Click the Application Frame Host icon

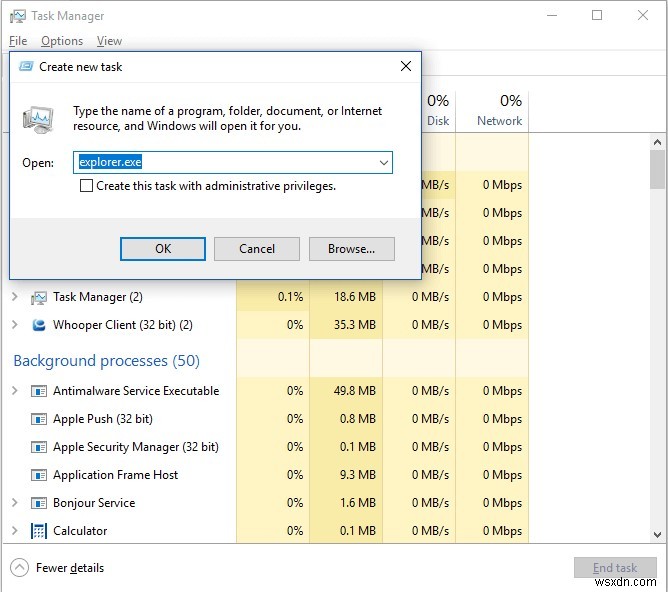click(x=39, y=475)
